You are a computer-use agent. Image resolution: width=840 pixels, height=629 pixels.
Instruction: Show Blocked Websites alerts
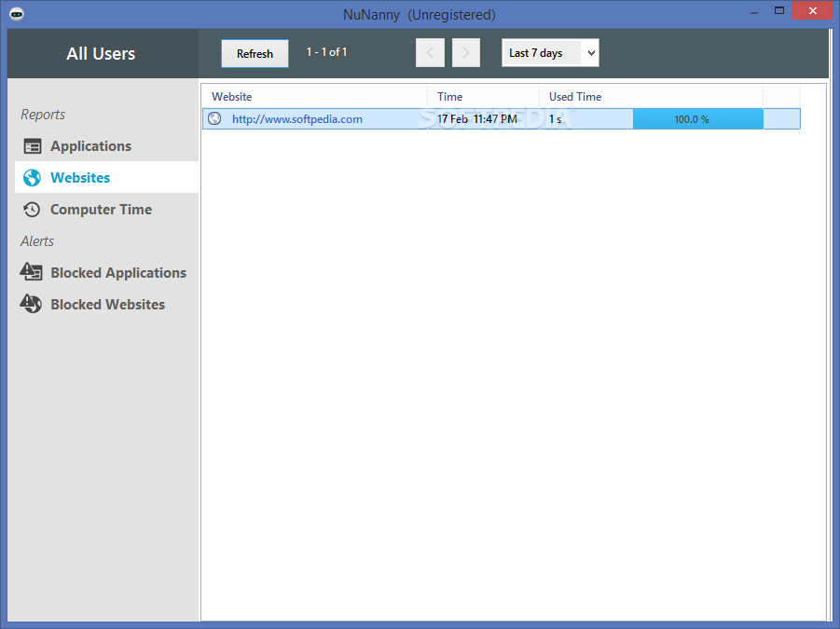pyautogui.click(x=106, y=304)
